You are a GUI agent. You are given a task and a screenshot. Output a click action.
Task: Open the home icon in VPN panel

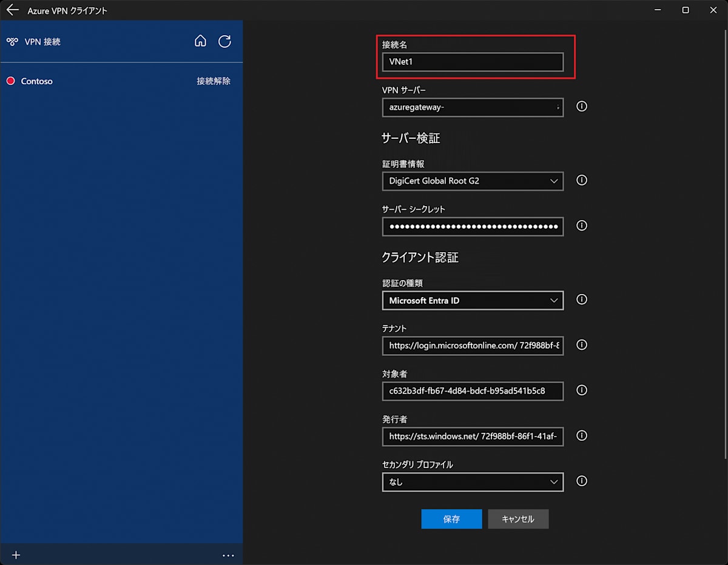click(x=200, y=41)
